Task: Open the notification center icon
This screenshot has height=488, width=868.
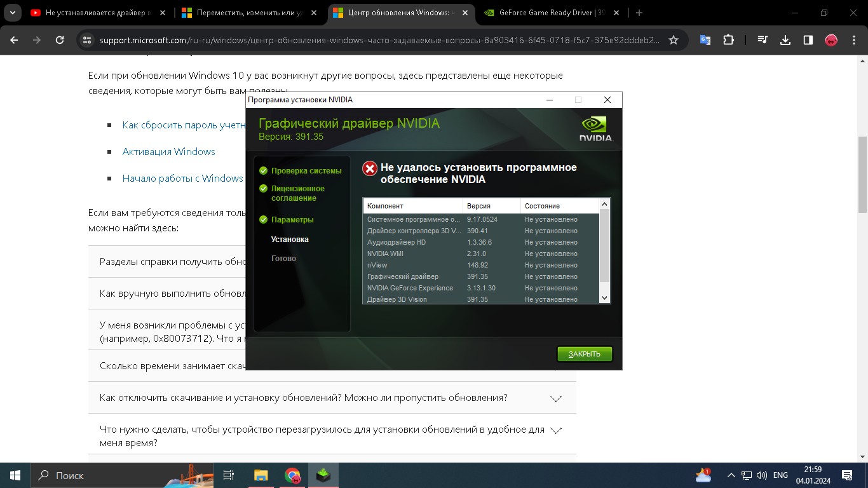Action: click(847, 475)
